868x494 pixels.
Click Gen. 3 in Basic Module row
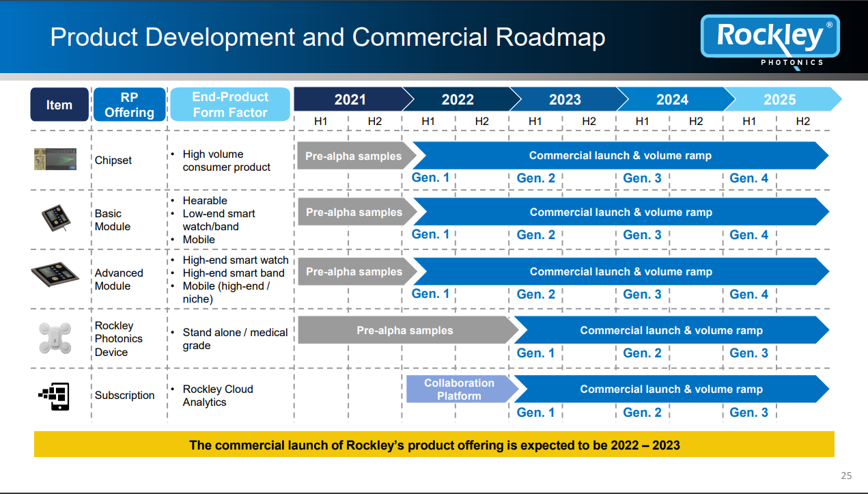tap(643, 234)
